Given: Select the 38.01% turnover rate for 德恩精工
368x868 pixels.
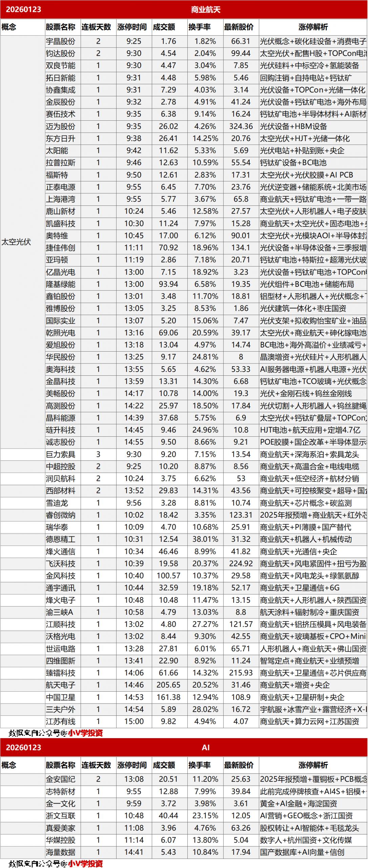Looking at the screenshot, I should (205, 539).
